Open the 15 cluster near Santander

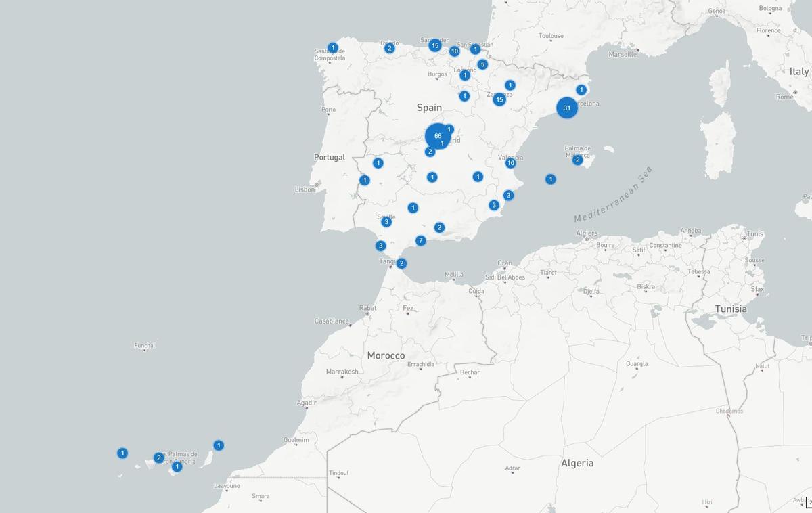434,45
